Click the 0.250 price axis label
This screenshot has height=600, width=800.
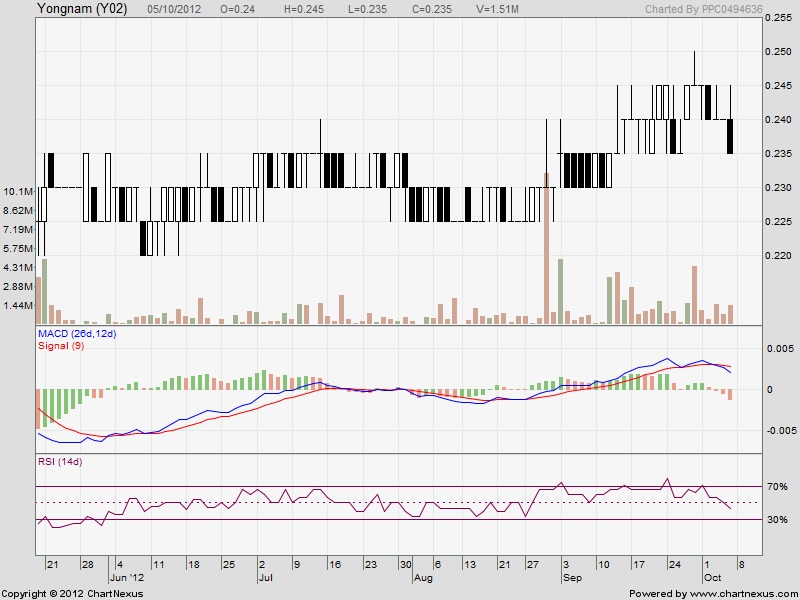(779, 52)
